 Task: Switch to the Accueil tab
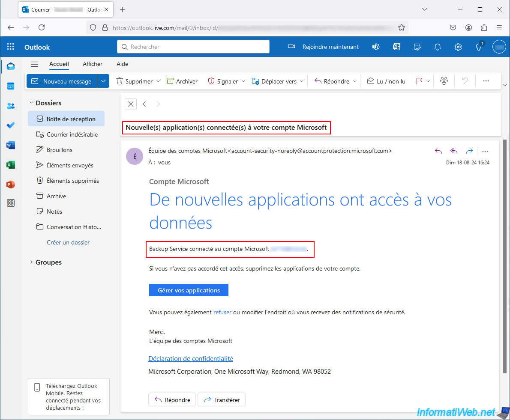59,64
